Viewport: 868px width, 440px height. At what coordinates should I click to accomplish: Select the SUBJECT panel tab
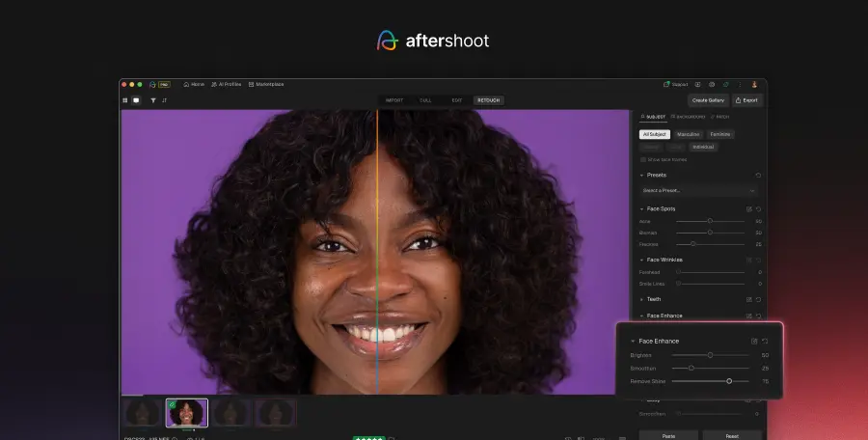click(653, 117)
